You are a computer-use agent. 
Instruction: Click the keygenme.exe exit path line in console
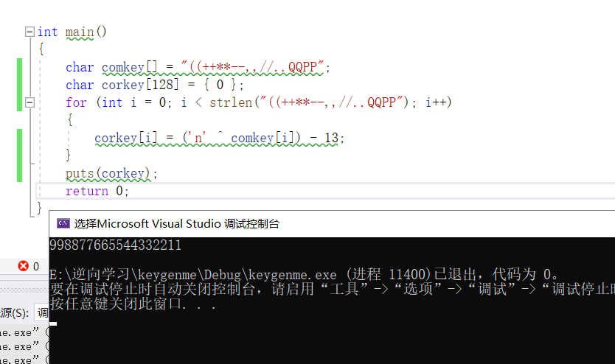click(x=304, y=274)
